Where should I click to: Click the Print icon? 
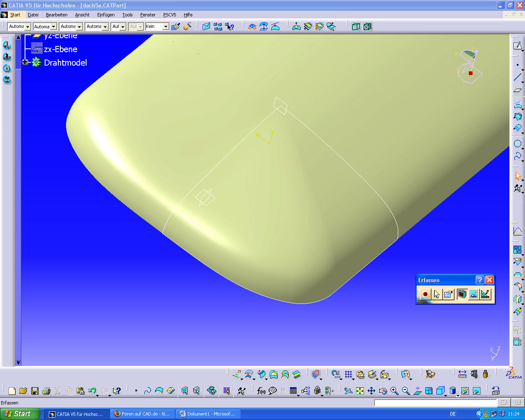46,391
